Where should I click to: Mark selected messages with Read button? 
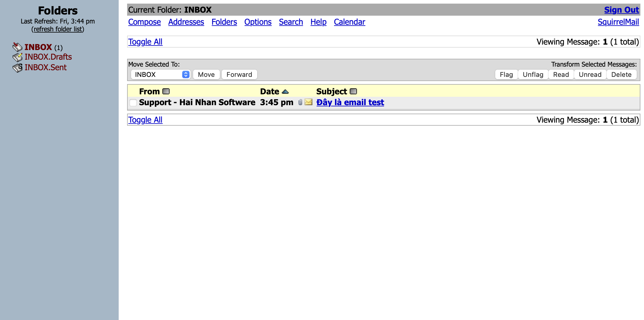561,74
